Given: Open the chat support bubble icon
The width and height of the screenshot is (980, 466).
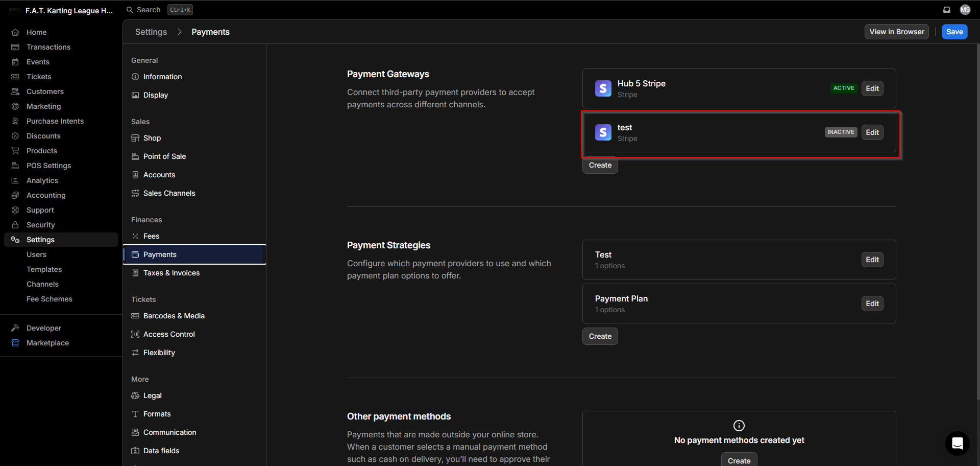Looking at the screenshot, I should (x=958, y=443).
